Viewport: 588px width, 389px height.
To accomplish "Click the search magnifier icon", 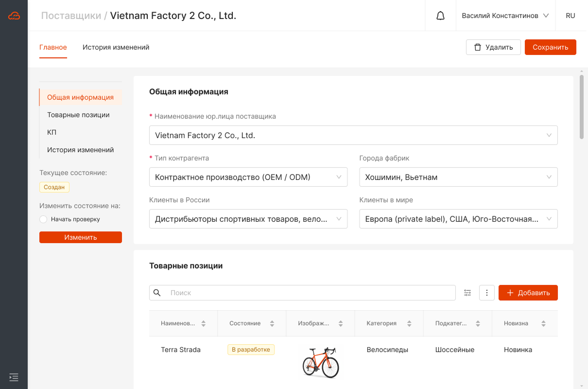I will coord(157,293).
